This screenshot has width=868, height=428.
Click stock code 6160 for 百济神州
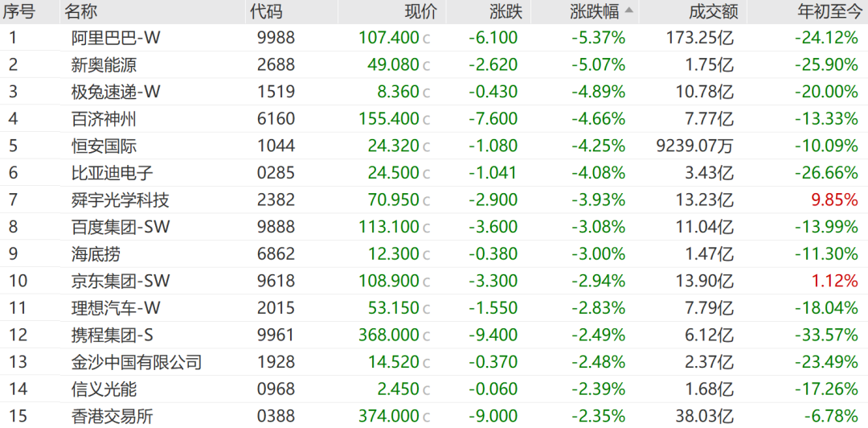(276, 118)
